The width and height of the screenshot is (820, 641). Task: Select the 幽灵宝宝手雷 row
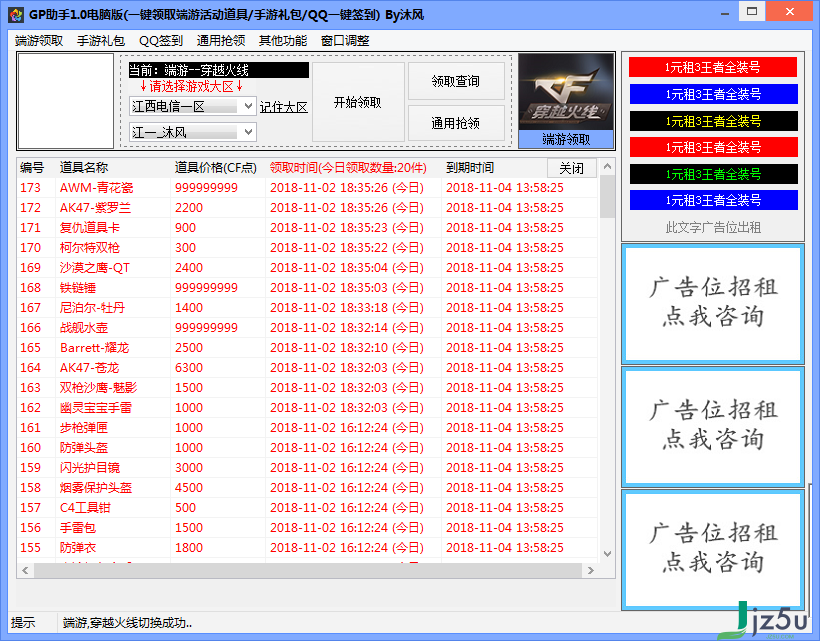click(308, 408)
